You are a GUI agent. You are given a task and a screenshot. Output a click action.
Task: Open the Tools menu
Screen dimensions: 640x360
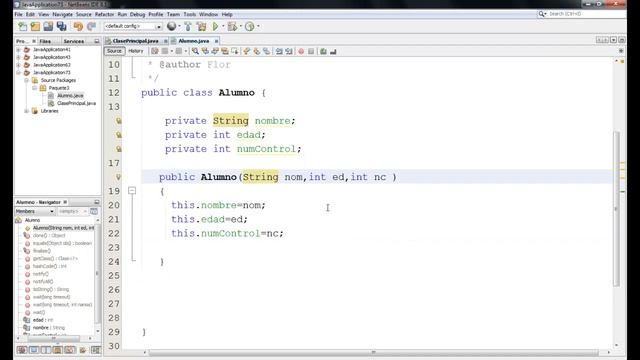(x=189, y=14)
